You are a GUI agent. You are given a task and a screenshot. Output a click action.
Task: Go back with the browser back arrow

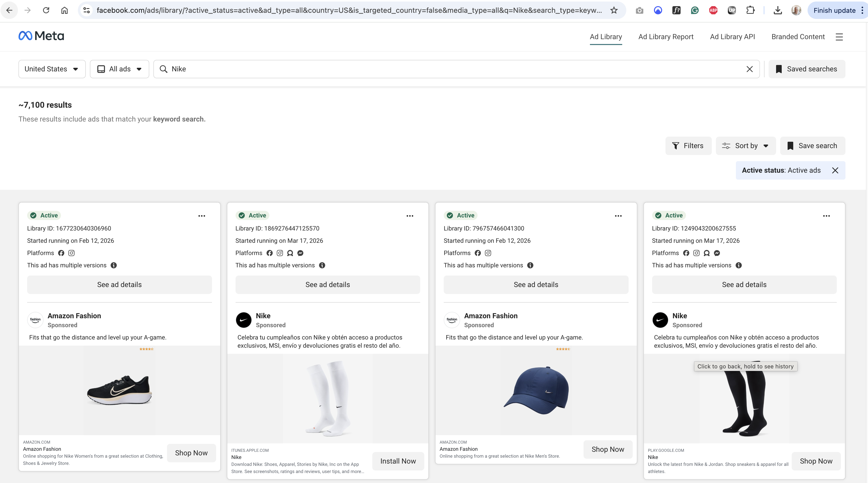point(9,10)
